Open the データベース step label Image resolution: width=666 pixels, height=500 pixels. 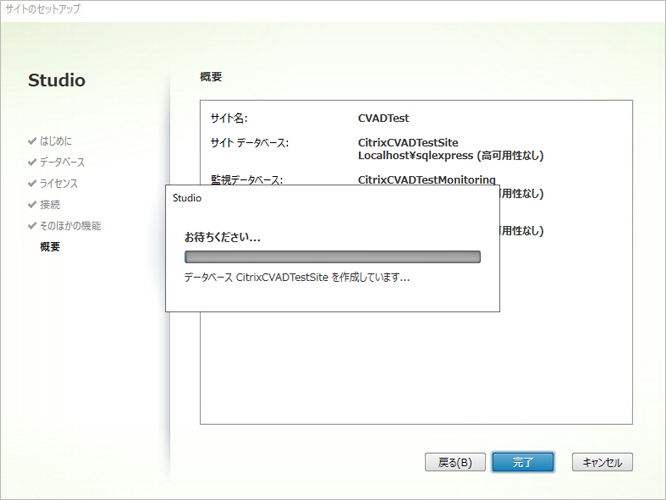pyautogui.click(x=62, y=162)
